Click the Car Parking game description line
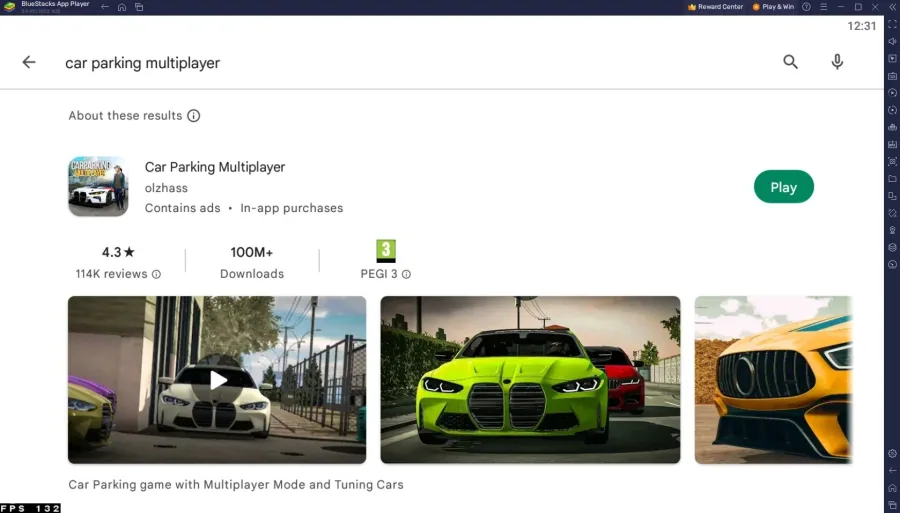This screenshot has height=513, width=900. point(236,485)
